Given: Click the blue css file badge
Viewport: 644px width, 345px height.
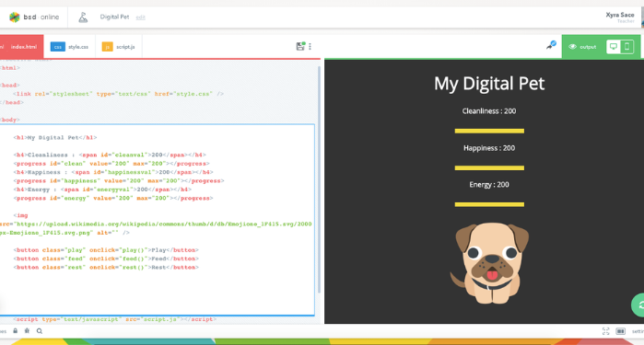Looking at the screenshot, I should (x=57, y=47).
